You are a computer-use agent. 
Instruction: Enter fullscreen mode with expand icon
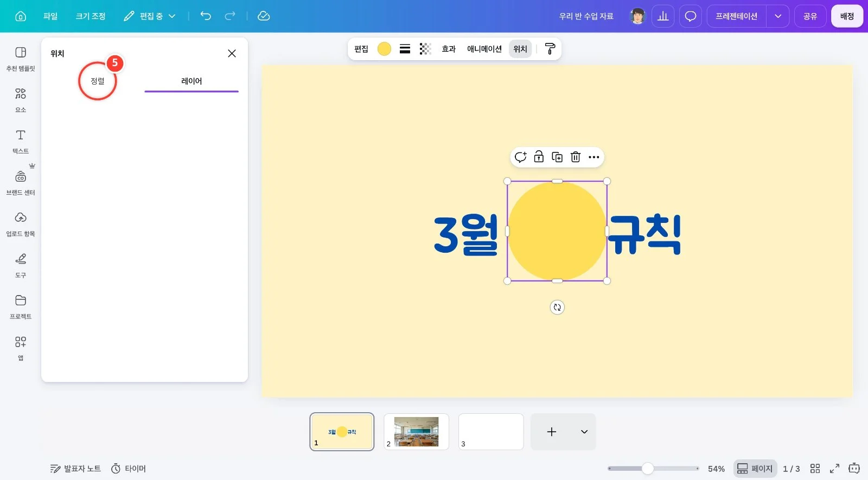pos(834,469)
